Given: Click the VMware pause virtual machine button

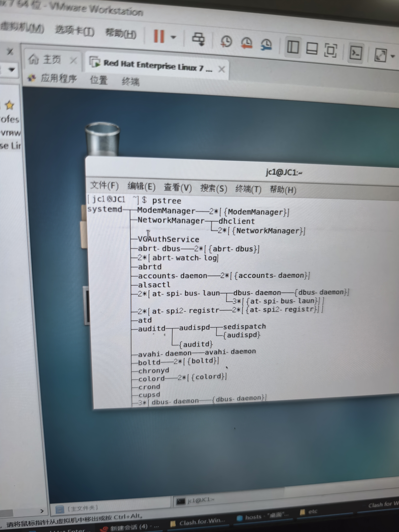Looking at the screenshot, I should pos(159,36).
